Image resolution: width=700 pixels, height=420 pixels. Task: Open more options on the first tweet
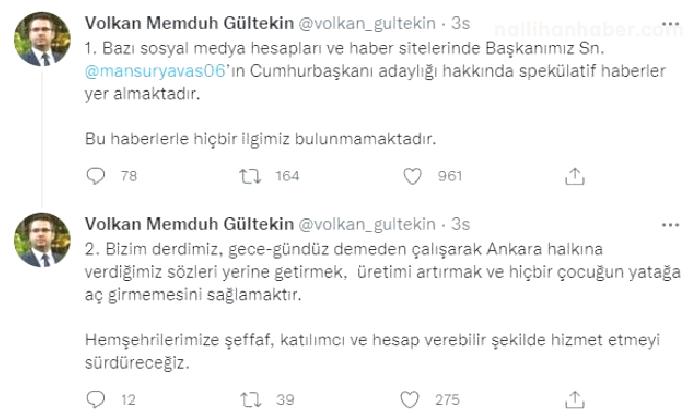670,24
